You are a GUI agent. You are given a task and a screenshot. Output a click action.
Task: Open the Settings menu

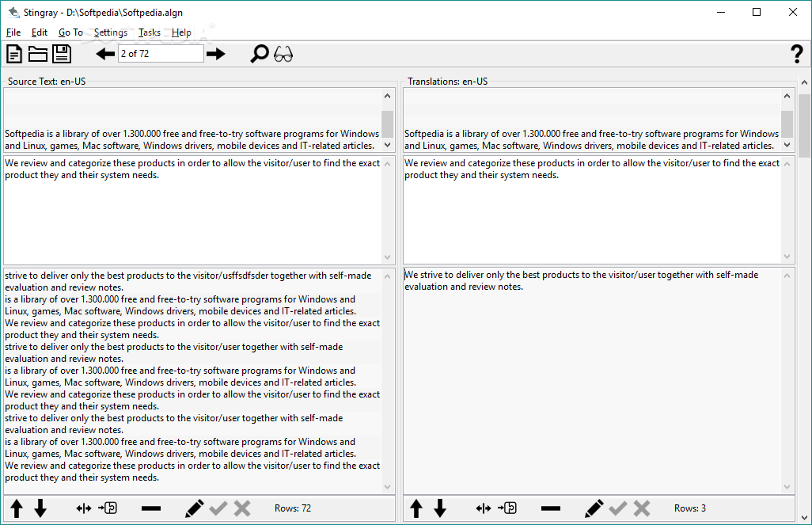point(111,32)
